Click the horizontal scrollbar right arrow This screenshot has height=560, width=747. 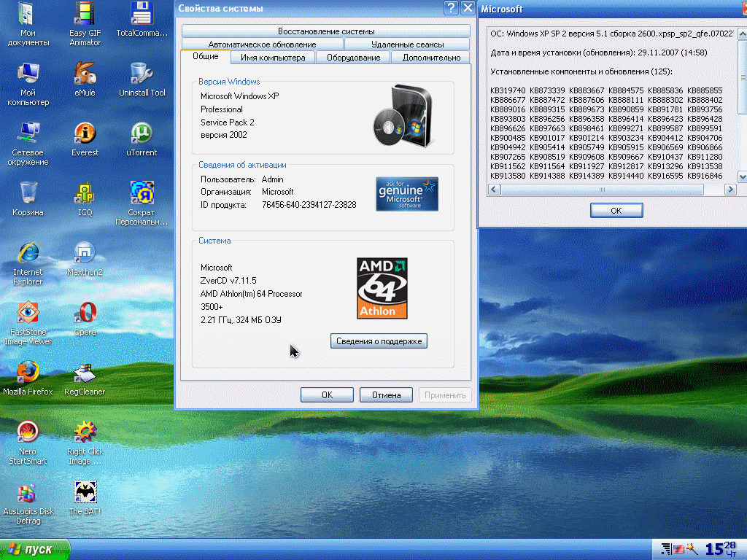point(730,190)
